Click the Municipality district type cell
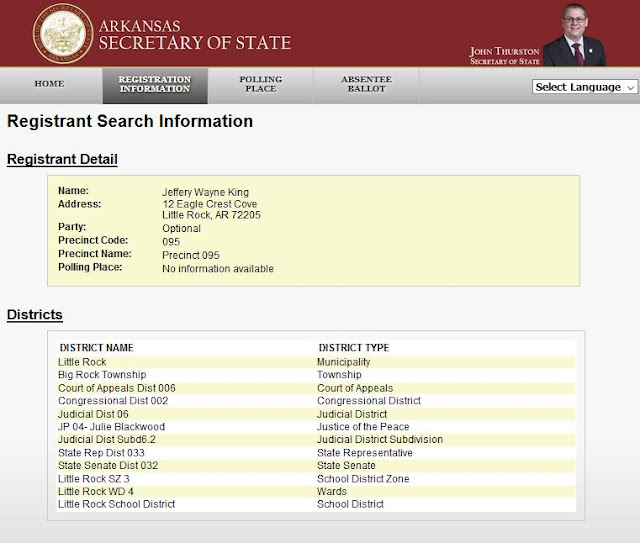This screenshot has width=640, height=543. click(x=344, y=362)
